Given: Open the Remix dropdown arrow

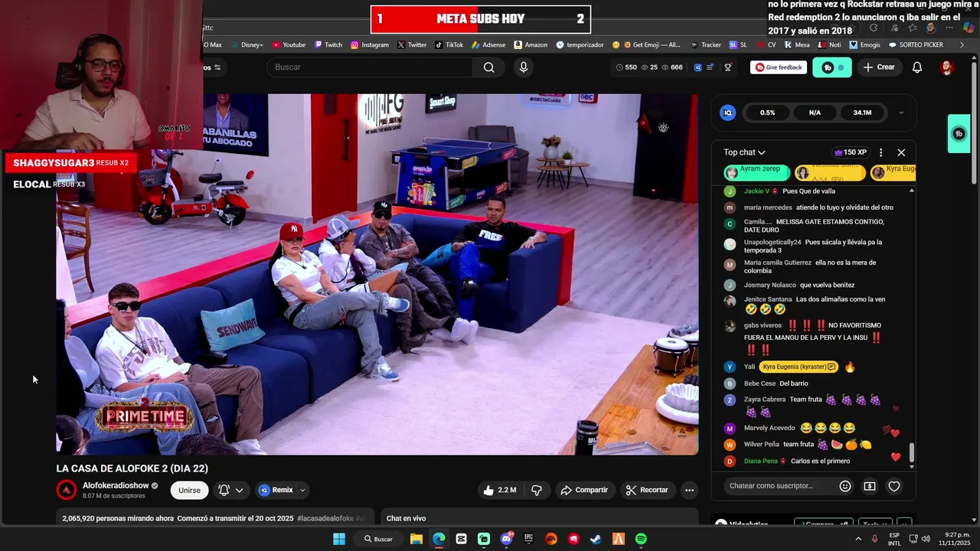Looking at the screenshot, I should tap(302, 490).
